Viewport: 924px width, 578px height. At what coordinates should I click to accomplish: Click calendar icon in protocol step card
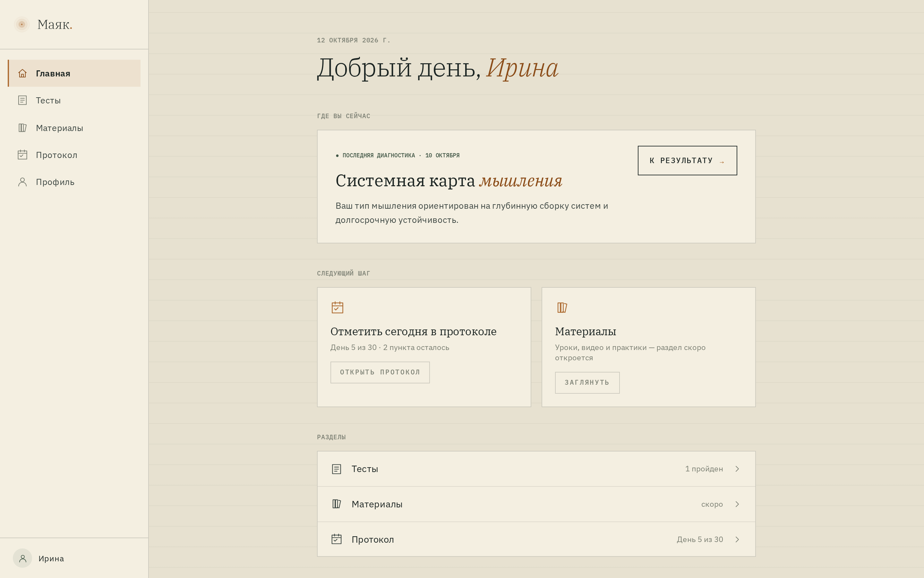338,307
